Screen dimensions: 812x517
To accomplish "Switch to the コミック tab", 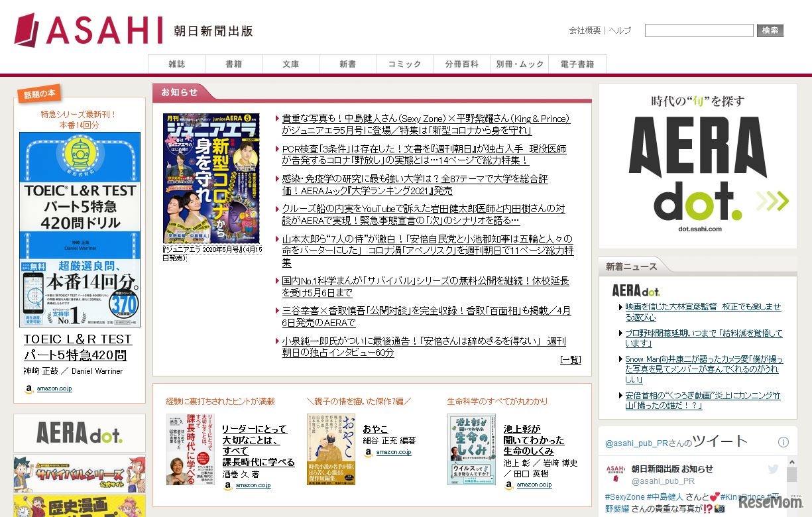I will point(404,64).
